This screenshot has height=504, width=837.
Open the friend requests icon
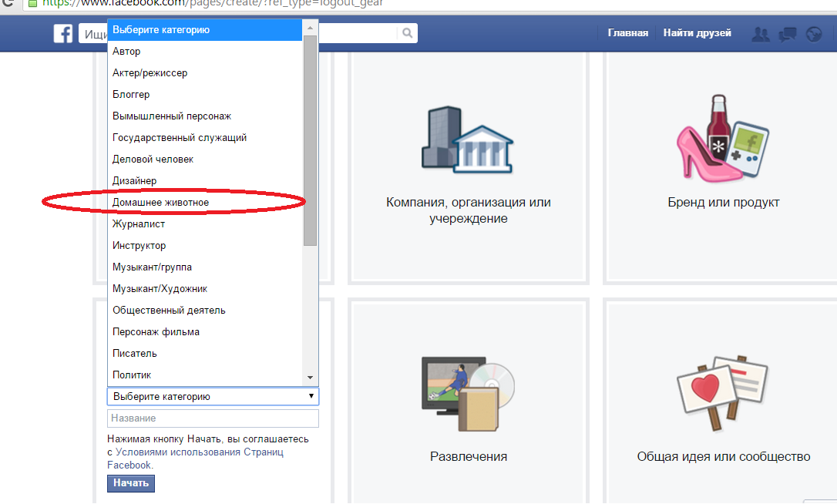click(761, 34)
